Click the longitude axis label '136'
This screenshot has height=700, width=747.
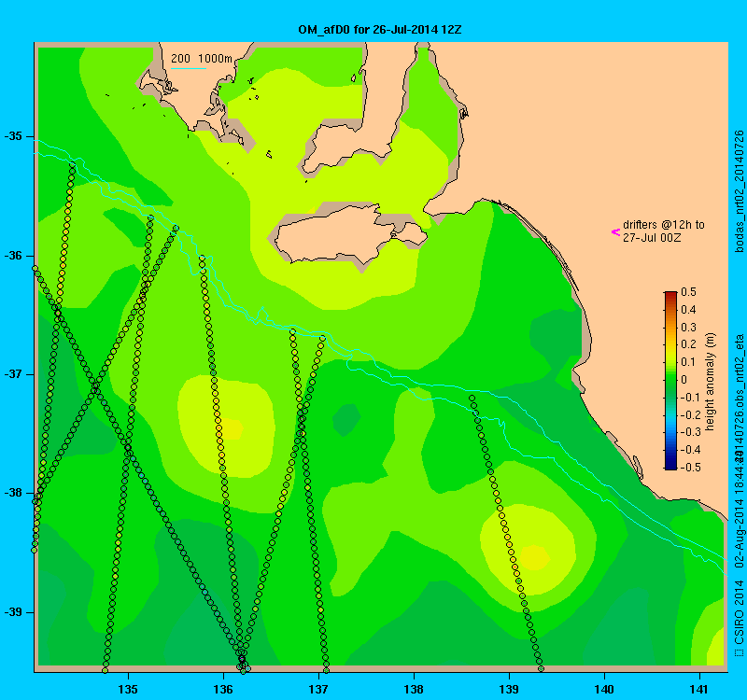tap(223, 690)
